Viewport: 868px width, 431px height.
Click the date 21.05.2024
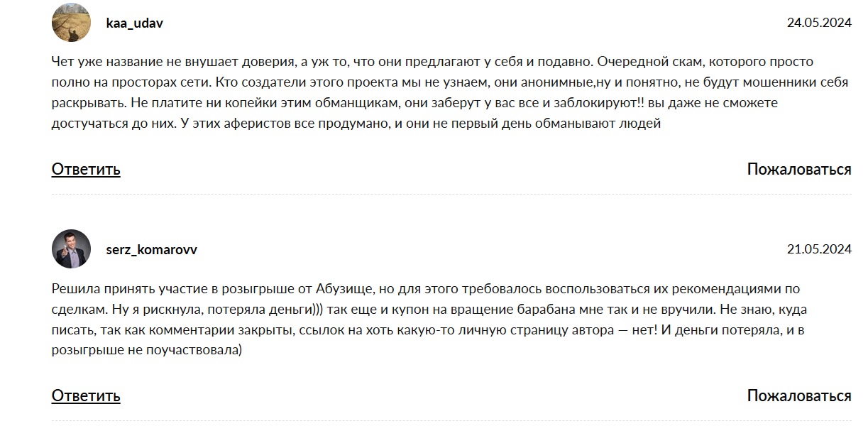point(818,249)
